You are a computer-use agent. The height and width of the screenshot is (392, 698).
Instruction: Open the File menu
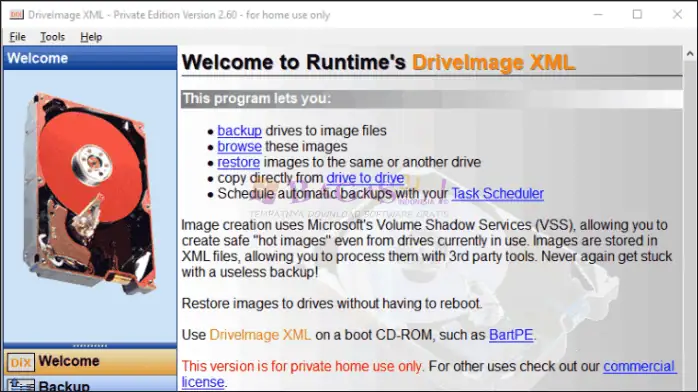pos(17,37)
